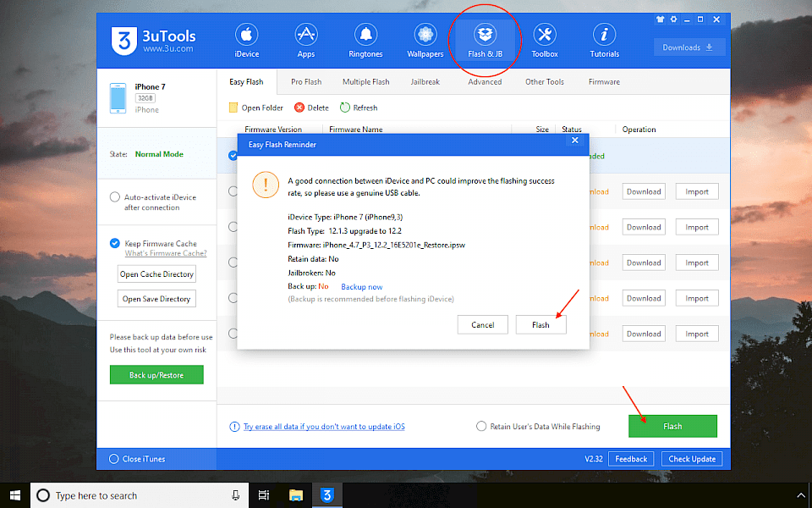Click the Operation column header
812x508 pixels.
(x=639, y=130)
